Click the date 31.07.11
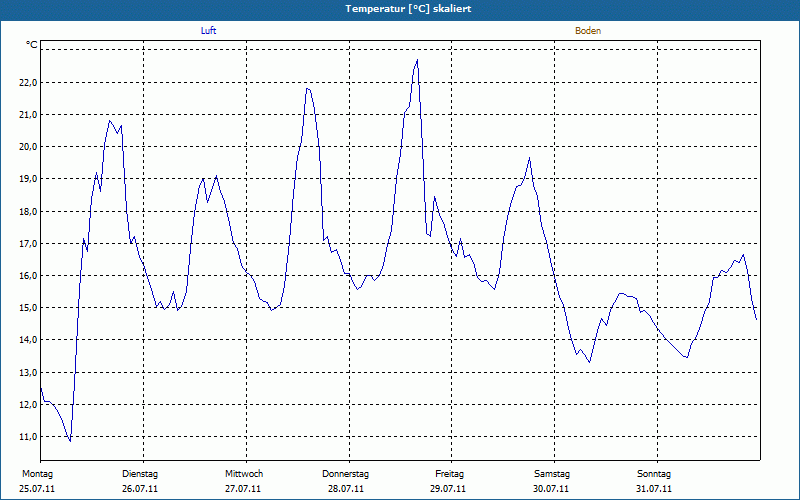The width and height of the screenshot is (800, 500). (654, 489)
